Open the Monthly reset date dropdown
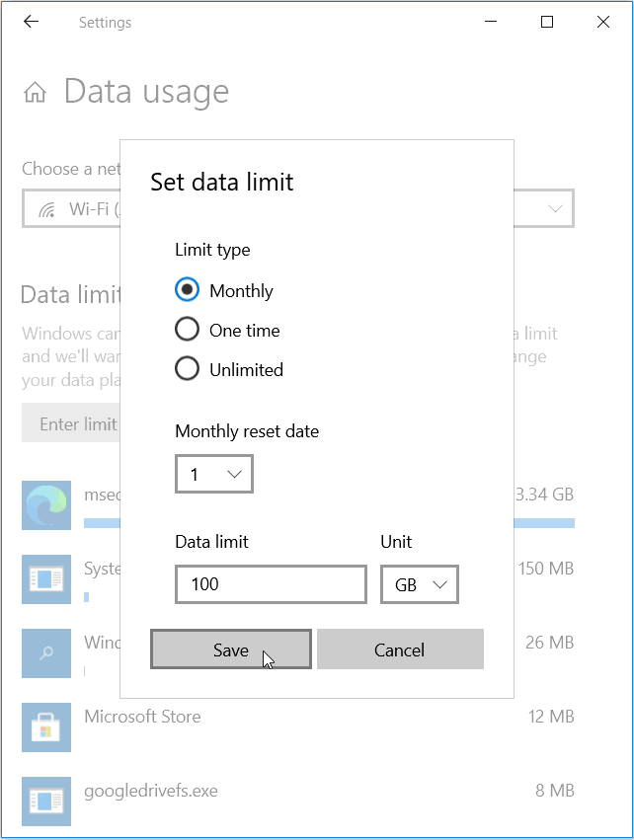Screen dimensions: 634x840 213,474
